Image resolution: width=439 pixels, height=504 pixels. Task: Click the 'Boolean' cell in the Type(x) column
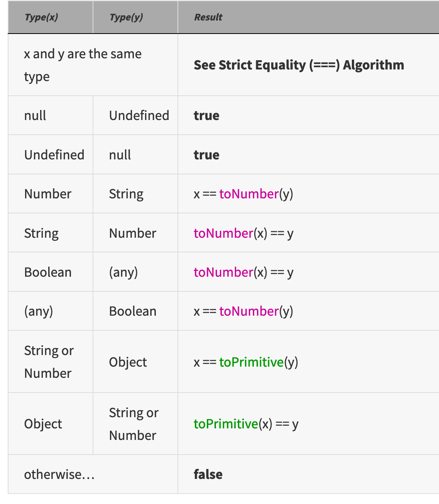click(48, 272)
